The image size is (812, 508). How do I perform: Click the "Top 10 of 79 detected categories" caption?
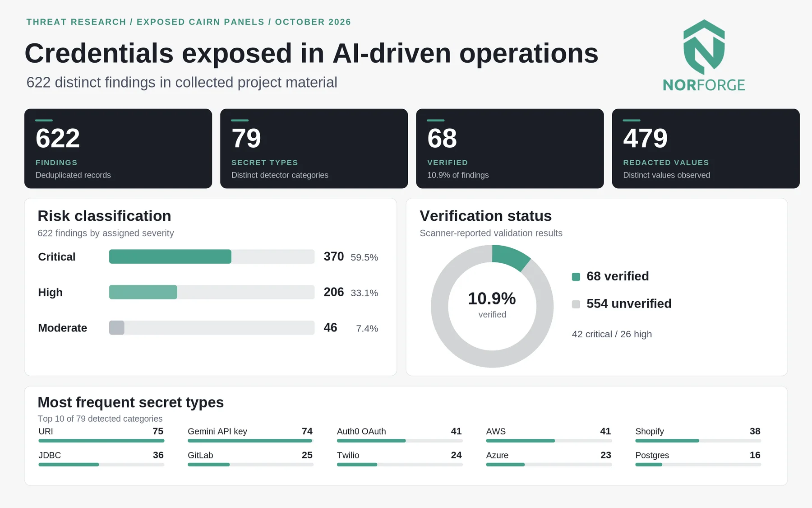[x=100, y=419]
